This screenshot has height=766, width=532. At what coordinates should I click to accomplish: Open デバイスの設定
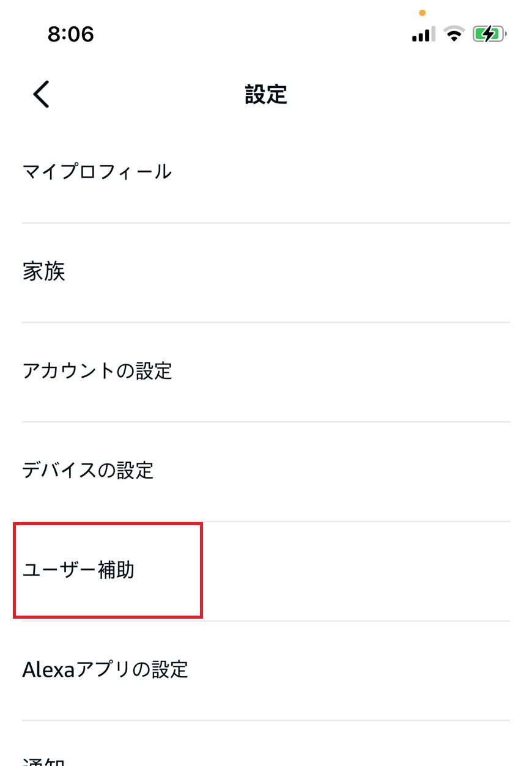(89, 471)
